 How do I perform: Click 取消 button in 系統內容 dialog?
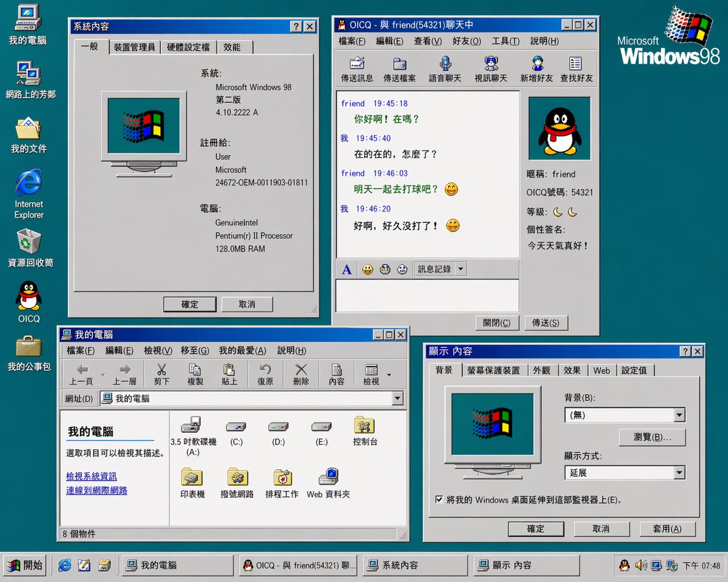coord(247,304)
